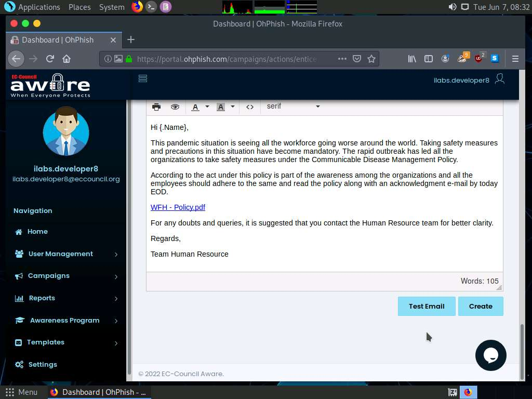Click the ilabs.developer8 username in the header
Viewport: 532px width, 399px height.
pos(461,81)
